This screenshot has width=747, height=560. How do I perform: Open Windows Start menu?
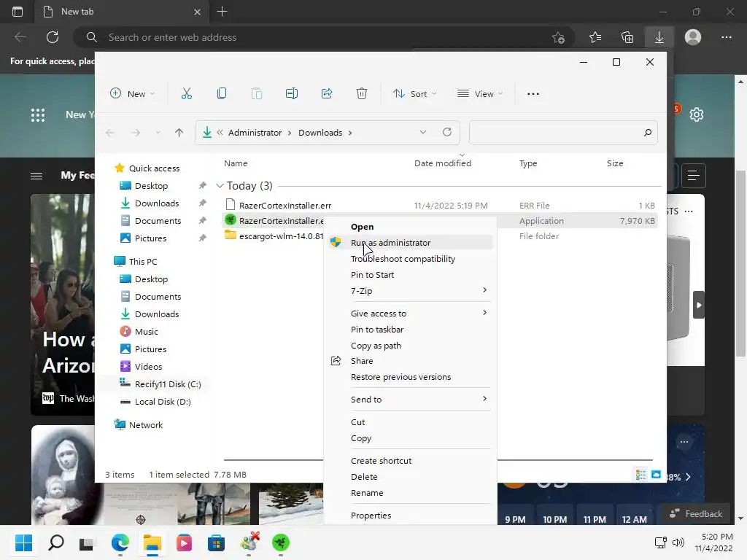tap(23, 542)
